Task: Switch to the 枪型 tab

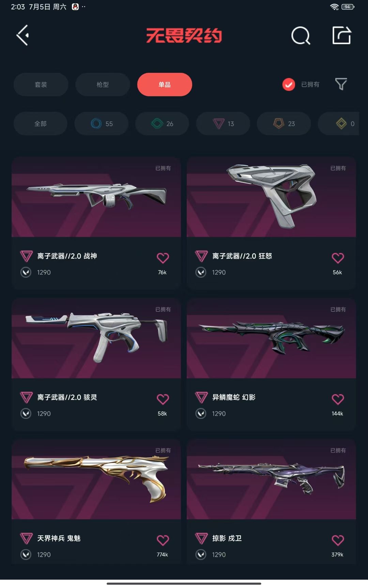Action: [103, 84]
